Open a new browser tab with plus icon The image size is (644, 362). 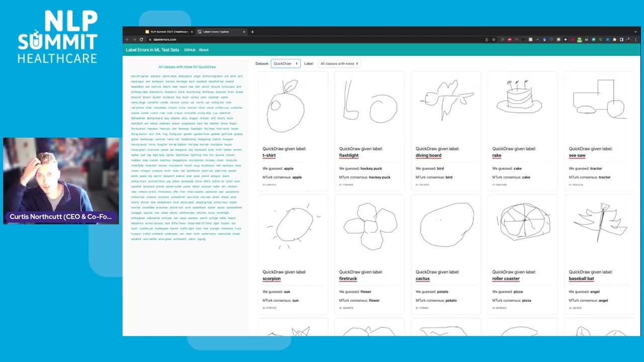coord(253,32)
